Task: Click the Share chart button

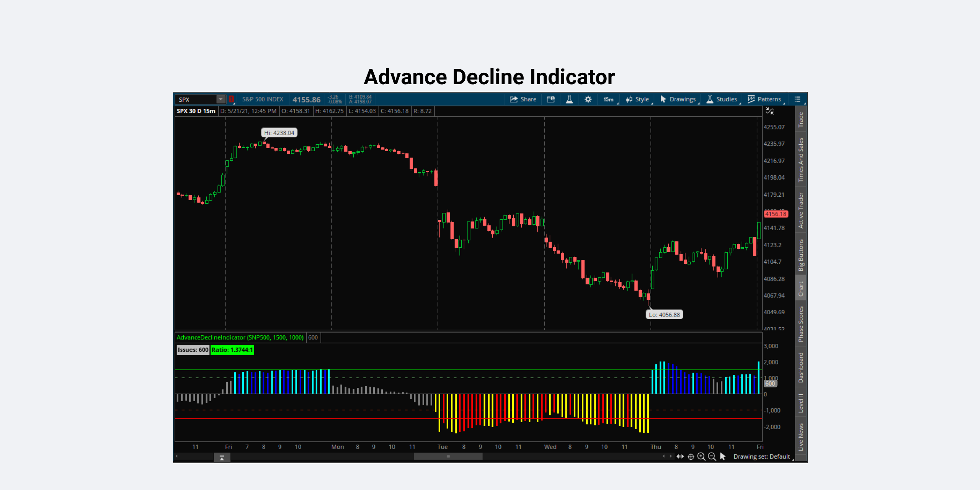Action: [523, 99]
